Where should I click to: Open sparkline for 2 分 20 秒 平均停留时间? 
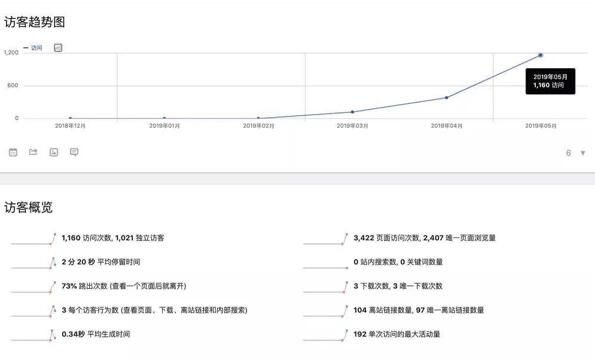pyautogui.click(x=33, y=263)
